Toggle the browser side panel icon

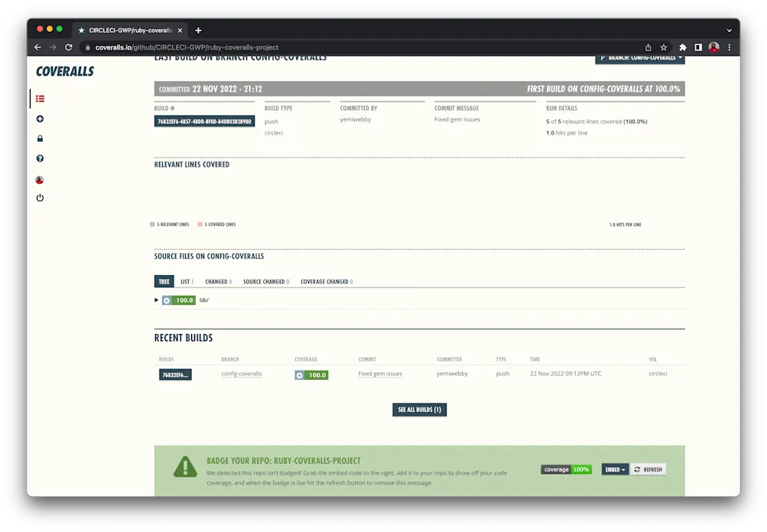(698, 47)
